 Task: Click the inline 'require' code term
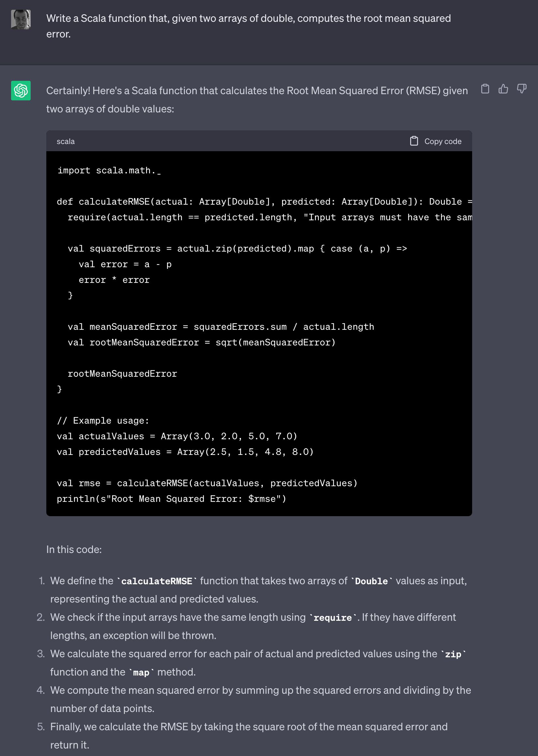[x=333, y=618]
